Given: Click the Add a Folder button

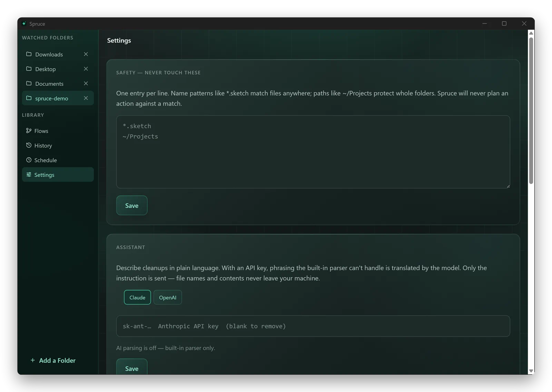Looking at the screenshot, I should (53, 360).
